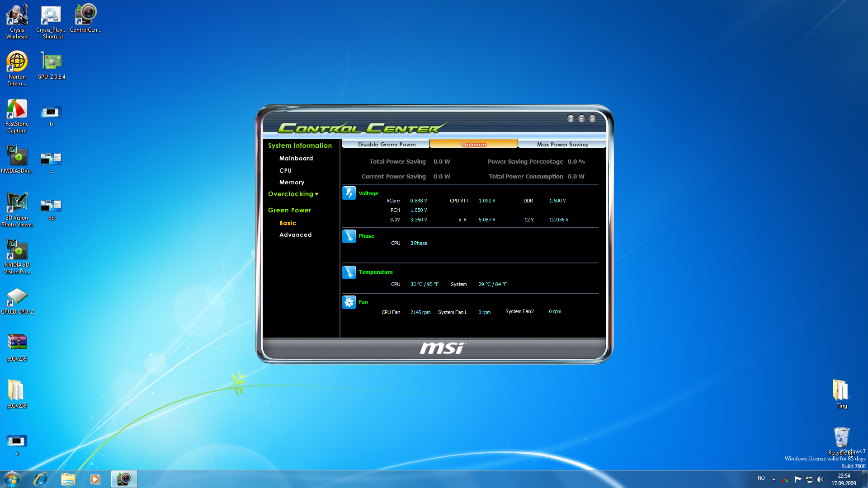Image resolution: width=868 pixels, height=488 pixels.
Task: Open the CPU information page
Action: click(x=285, y=171)
